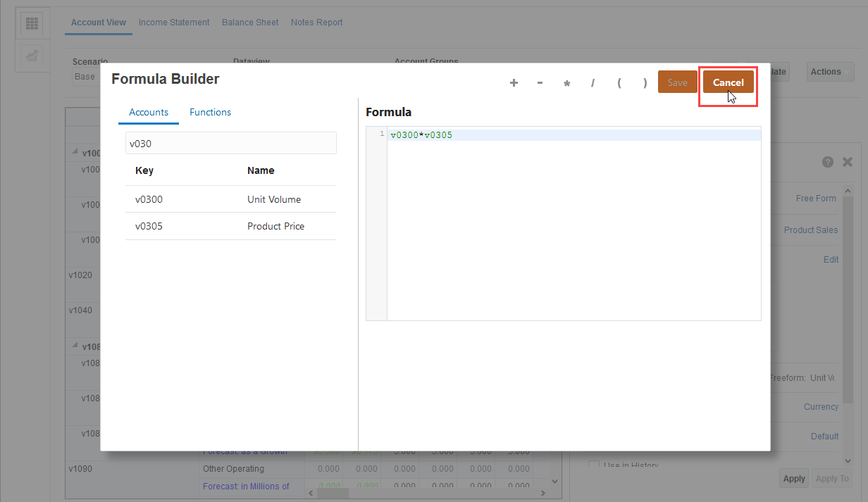Close the right side panel with X icon
The image size is (868, 502).
point(848,161)
